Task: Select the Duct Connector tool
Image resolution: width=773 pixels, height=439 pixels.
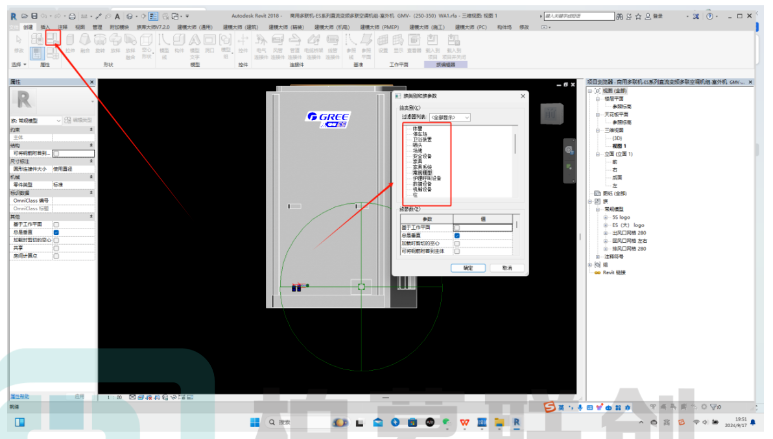Action: 278,45
